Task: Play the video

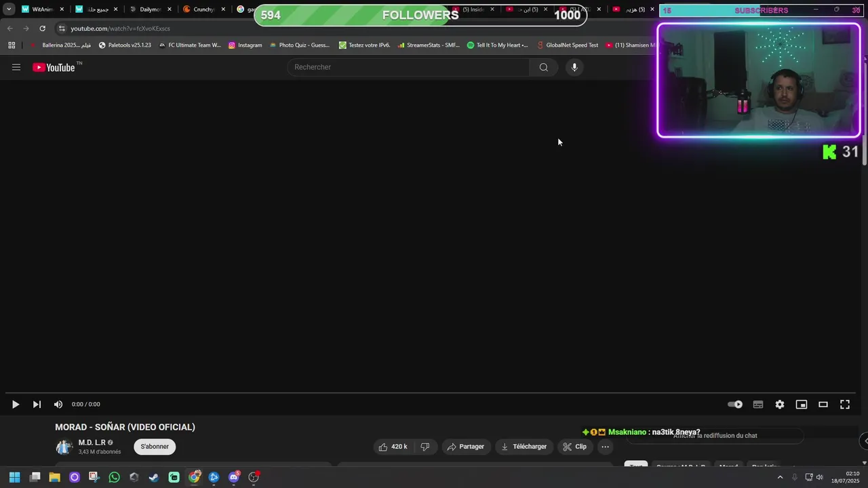Action: 15,405
